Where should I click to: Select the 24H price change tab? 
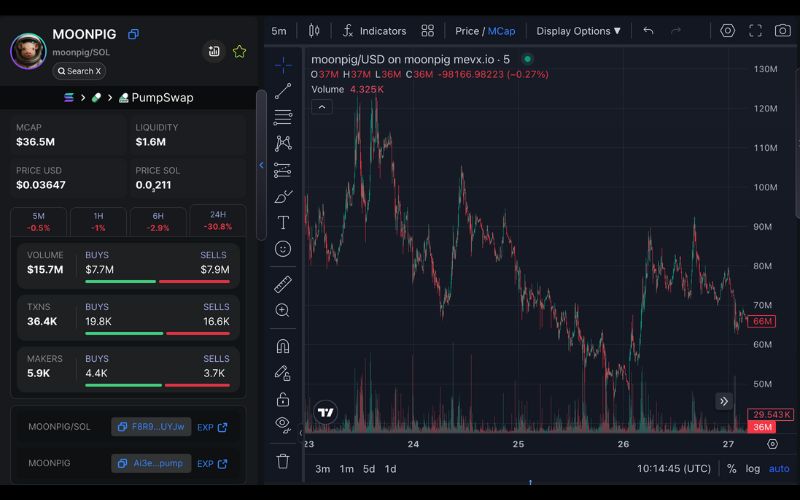218,220
